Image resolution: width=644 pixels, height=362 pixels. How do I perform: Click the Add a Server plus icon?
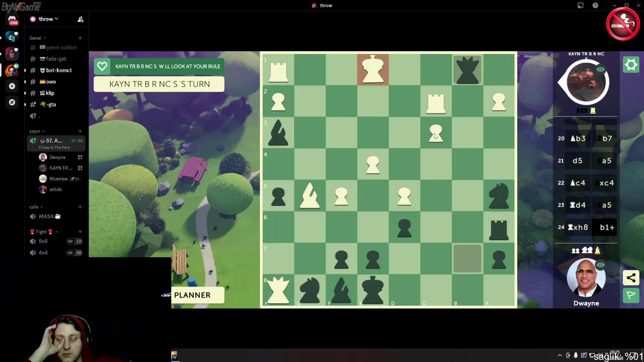click(x=12, y=86)
